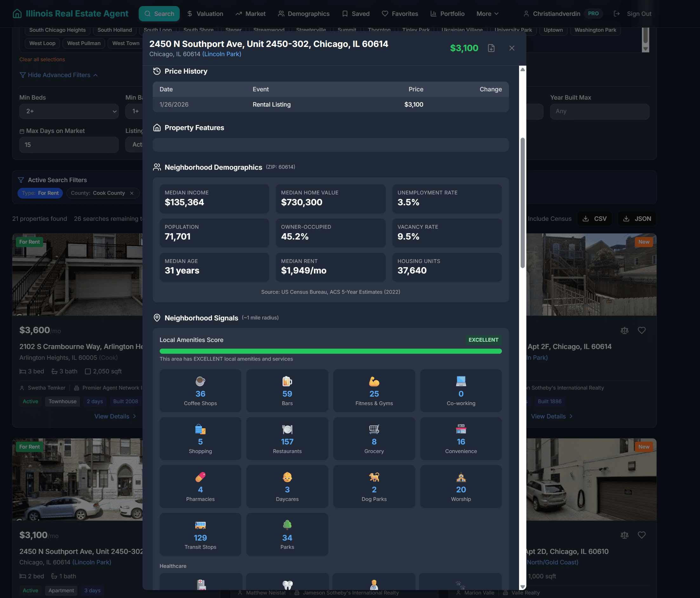Image resolution: width=700 pixels, height=598 pixels.
Task: Collapse Hide Advanced Filters section
Action: coord(59,75)
